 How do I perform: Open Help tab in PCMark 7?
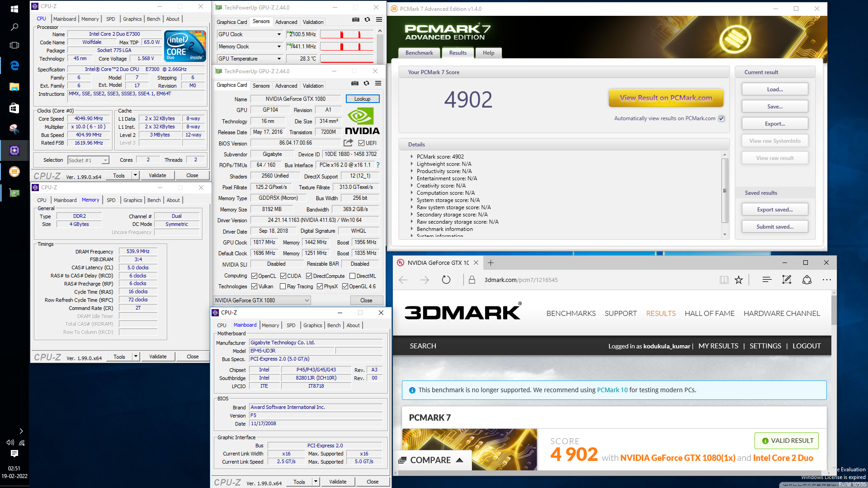(x=488, y=53)
